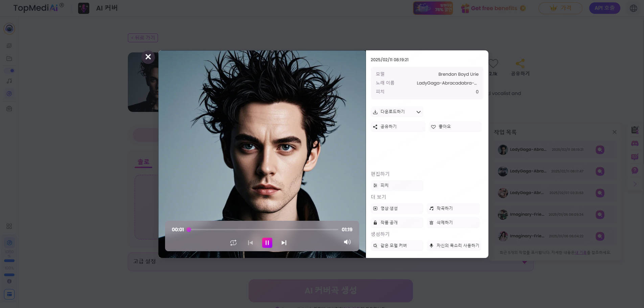Open the sidebar apps grid icon
The height and width of the screenshot is (308, 644).
click(9, 226)
